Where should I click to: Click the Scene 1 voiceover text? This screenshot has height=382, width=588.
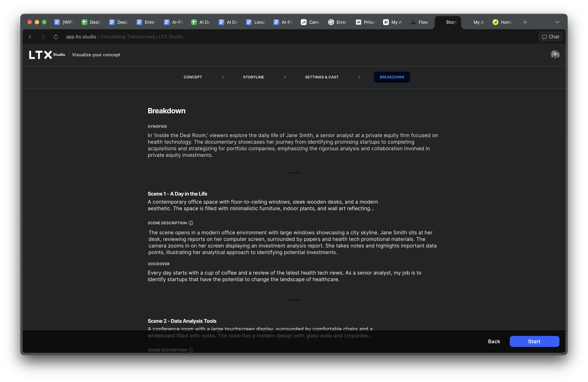[x=284, y=276]
